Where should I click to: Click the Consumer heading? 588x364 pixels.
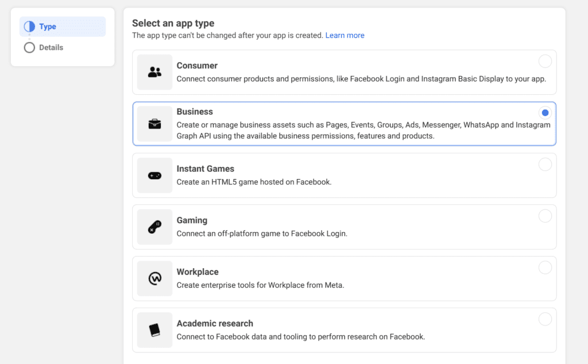[197, 65]
